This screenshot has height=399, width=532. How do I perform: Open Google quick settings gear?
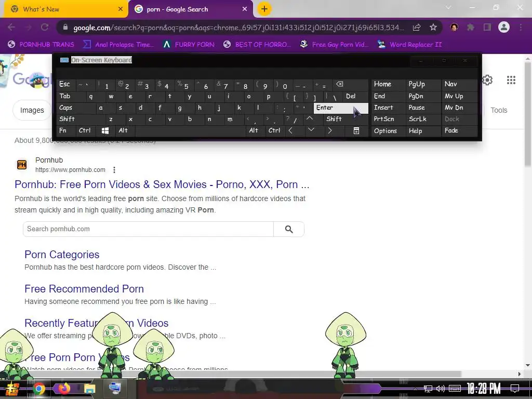coord(487,80)
